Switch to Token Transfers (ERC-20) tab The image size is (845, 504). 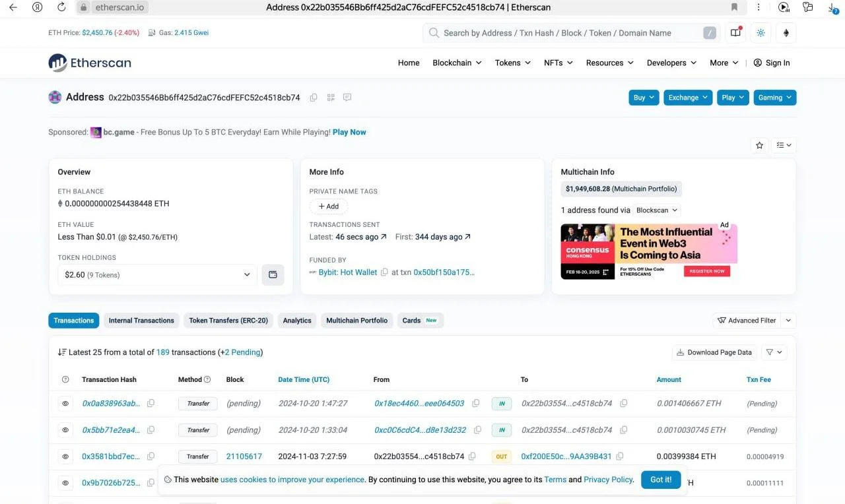click(x=228, y=321)
